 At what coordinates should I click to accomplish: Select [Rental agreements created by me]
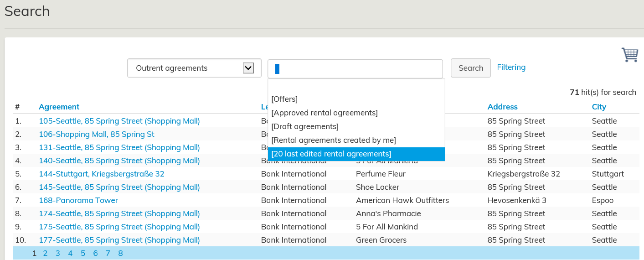[334, 140]
